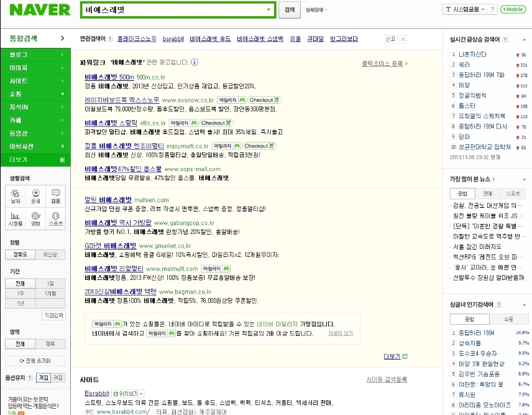This screenshot has width=532, height=415.
Task: Open the 쇼핑 search tab
Action: [35, 94]
